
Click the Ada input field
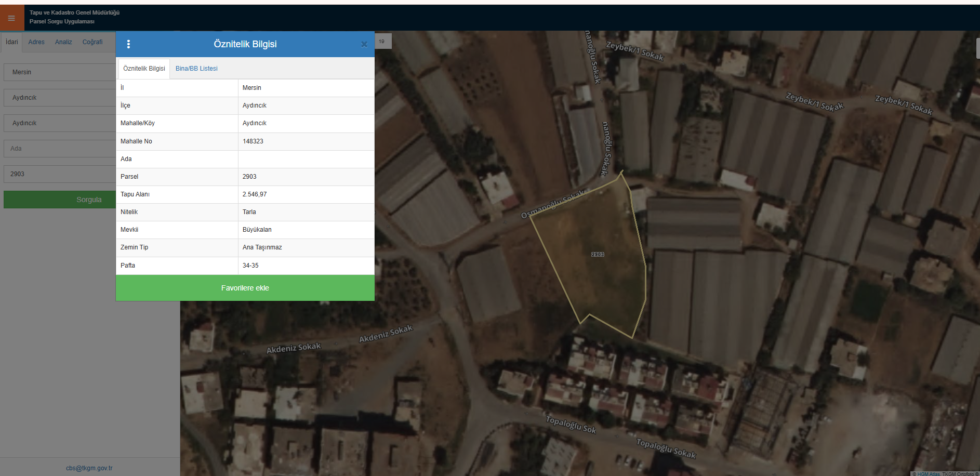point(60,149)
